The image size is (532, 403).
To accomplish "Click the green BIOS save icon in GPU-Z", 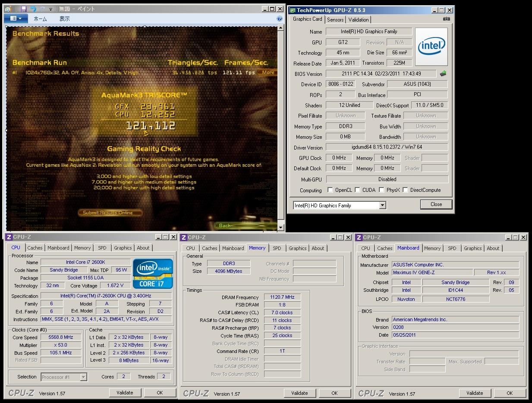I will [x=443, y=74].
